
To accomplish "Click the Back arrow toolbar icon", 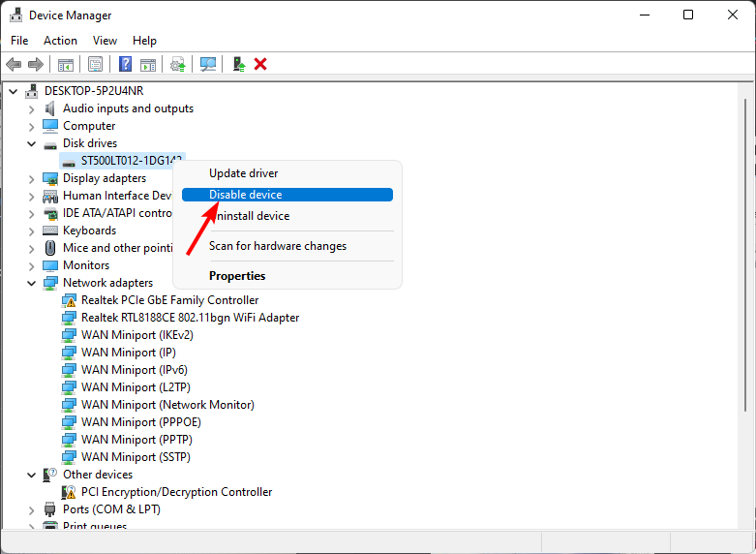I will tap(14, 64).
